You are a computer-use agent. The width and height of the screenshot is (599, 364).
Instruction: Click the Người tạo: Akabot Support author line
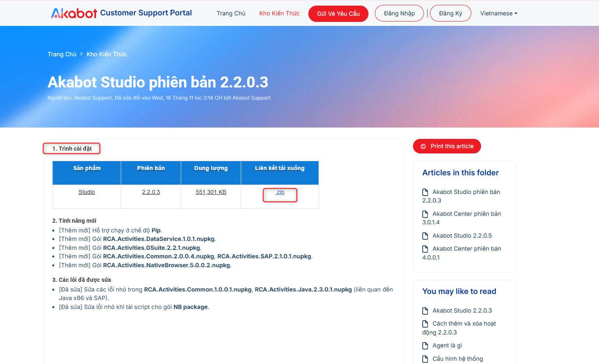coord(159,98)
